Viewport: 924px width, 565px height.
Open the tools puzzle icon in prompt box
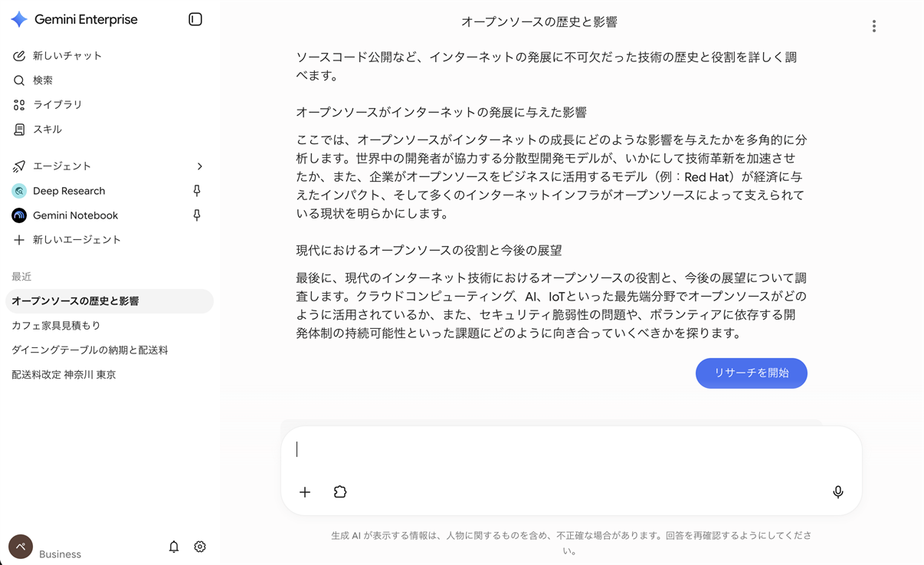coord(340,492)
